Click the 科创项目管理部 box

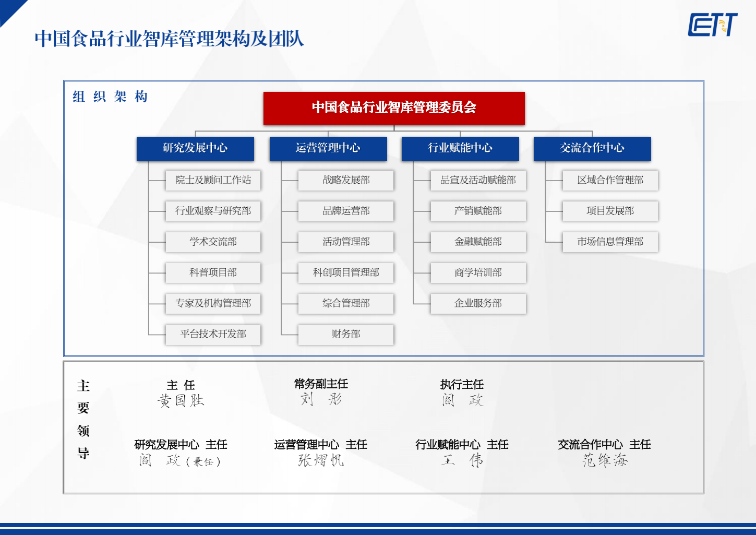click(x=345, y=272)
